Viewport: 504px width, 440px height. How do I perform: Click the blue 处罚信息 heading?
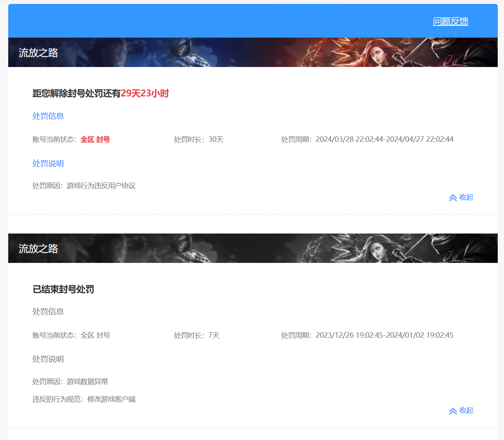pos(48,116)
